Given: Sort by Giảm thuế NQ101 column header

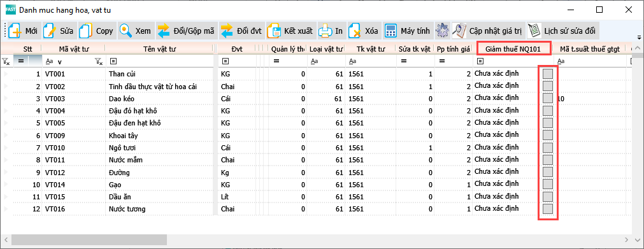Looking at the screenshot, I should point(512,49).
